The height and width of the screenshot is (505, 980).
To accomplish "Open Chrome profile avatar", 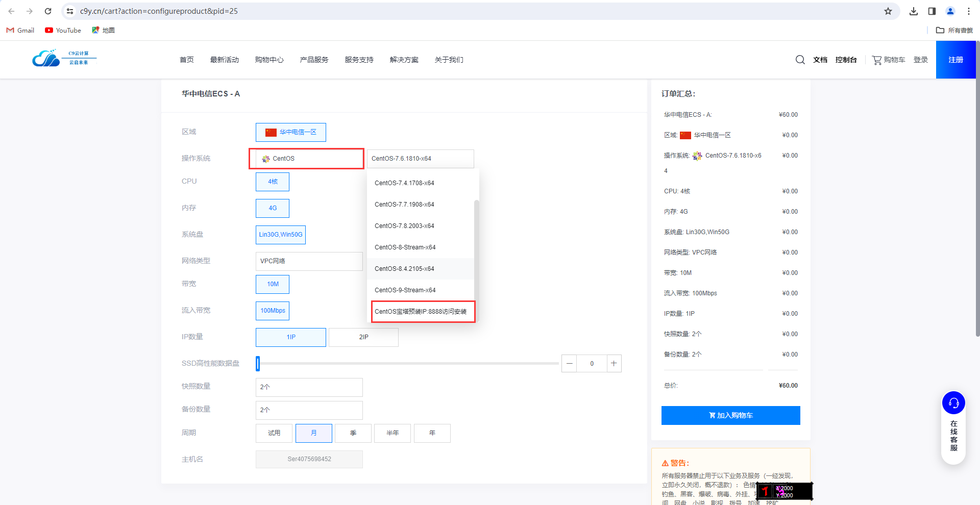I will pyautogui.click(x=950, y=11).
